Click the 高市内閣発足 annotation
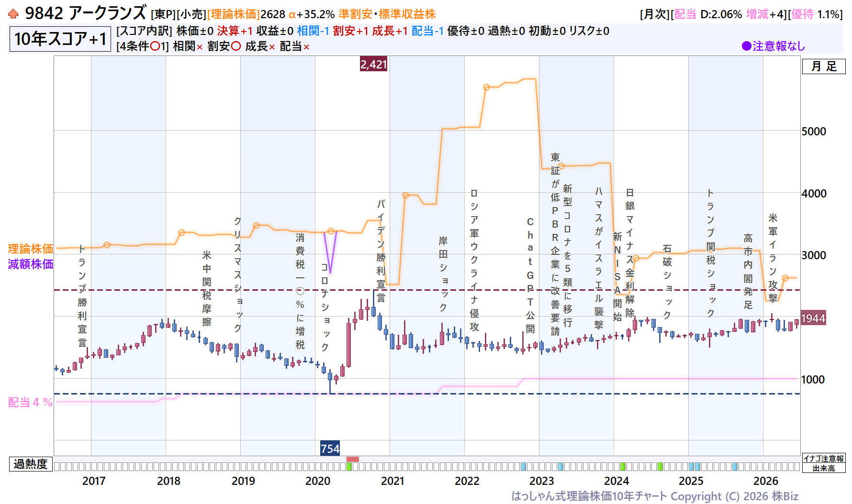The width and height of the screenshot is (852, 504). (748, 272)
